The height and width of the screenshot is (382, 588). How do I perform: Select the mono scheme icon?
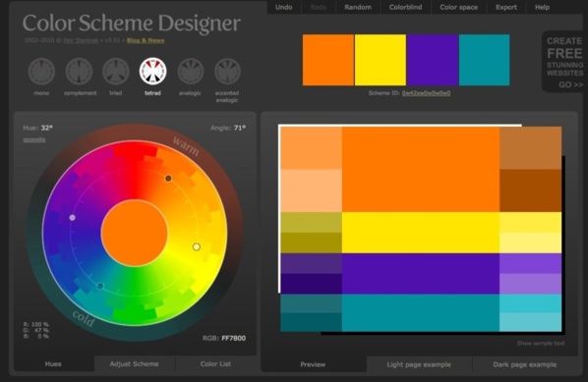coord(41,71)
